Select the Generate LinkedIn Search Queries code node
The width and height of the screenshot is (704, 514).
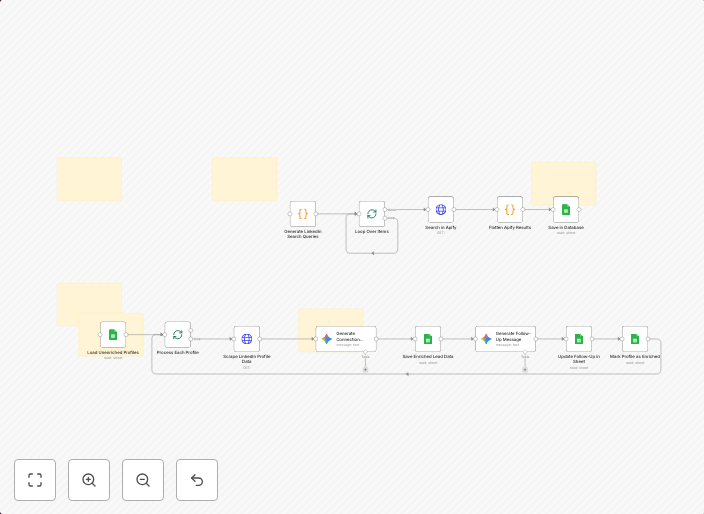pyautogui.click(x=303, y=214)
